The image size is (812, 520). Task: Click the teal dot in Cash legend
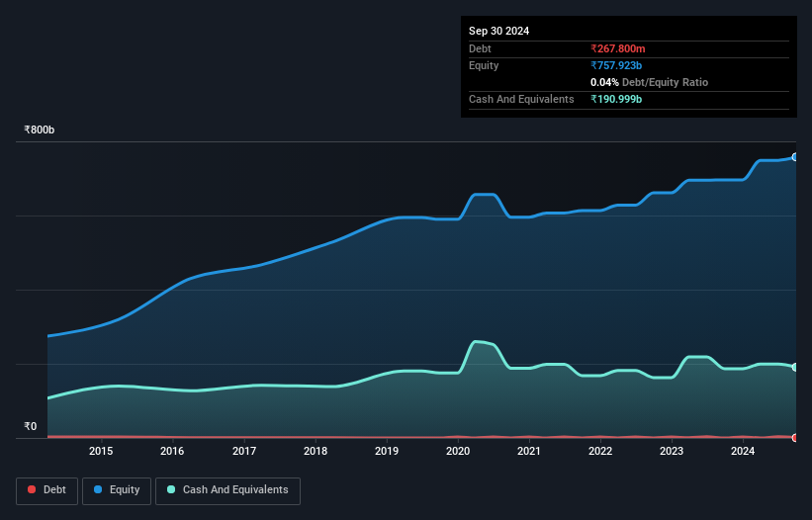click(x=171, y=489)
